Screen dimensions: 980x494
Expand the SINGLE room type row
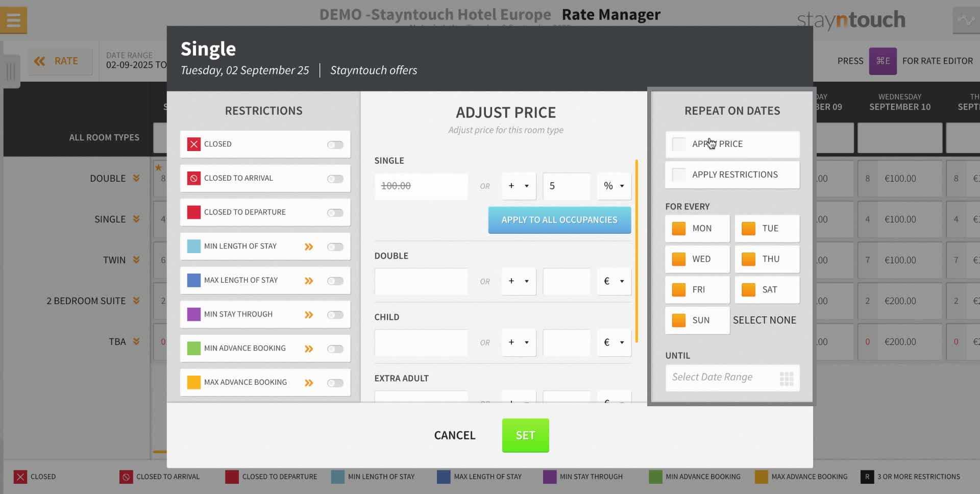pyautogui.click(x=136, y=219)
